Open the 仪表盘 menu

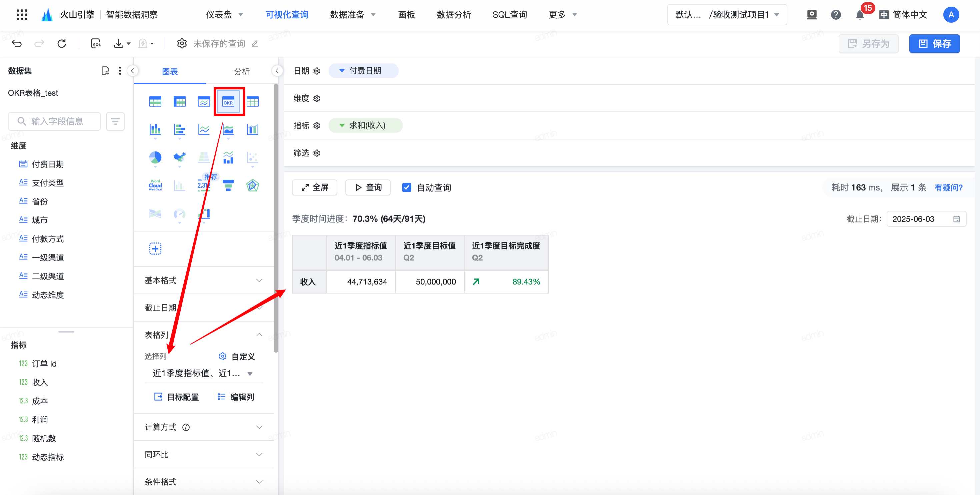pos(224,15)
